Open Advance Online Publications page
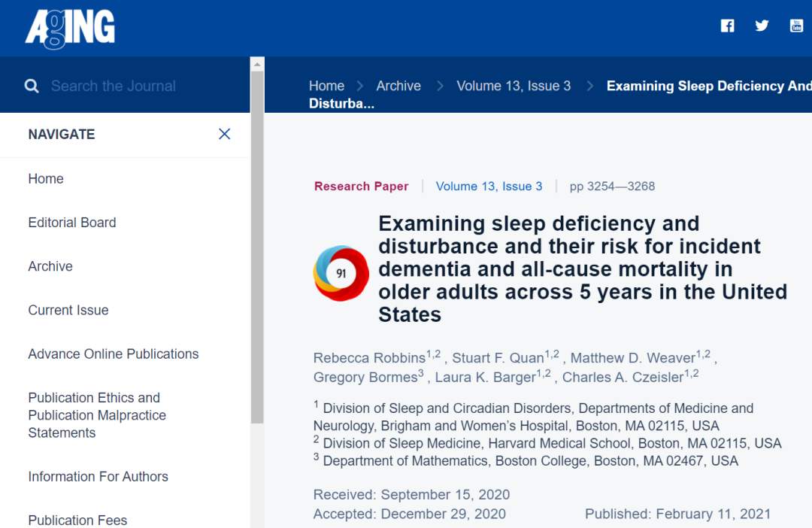The width and height of the screenshot is (812, 528). [x=114, y=354]
